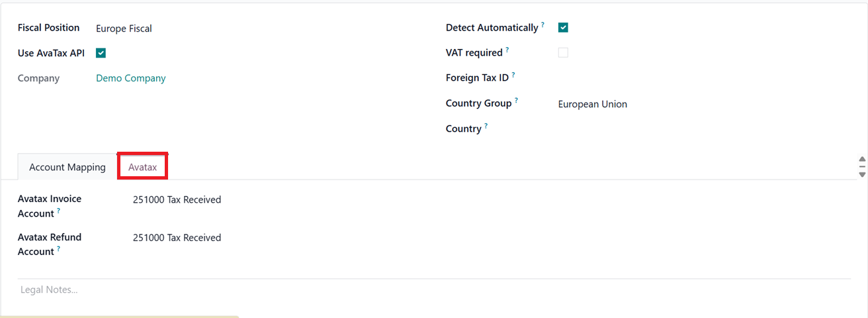The height and width of the screenshot is (318, 868).
Task: Click the VAT required help question mark
Action: [x=507, y=50]
